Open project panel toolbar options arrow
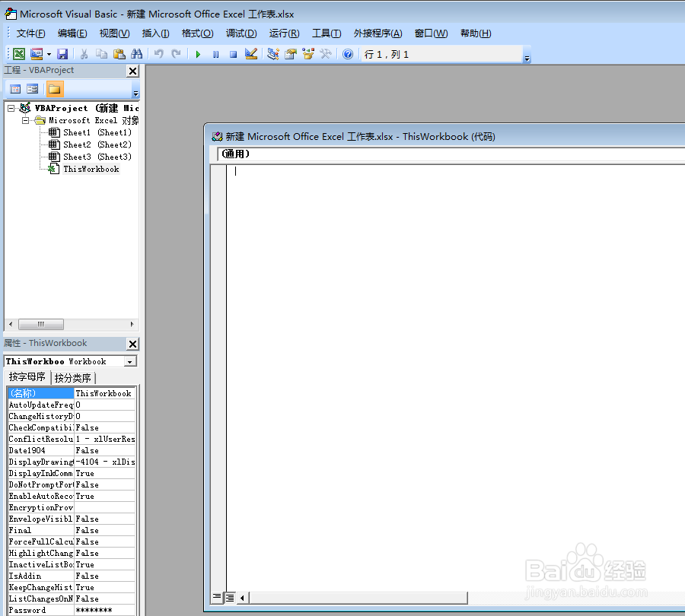 [135, 94]
